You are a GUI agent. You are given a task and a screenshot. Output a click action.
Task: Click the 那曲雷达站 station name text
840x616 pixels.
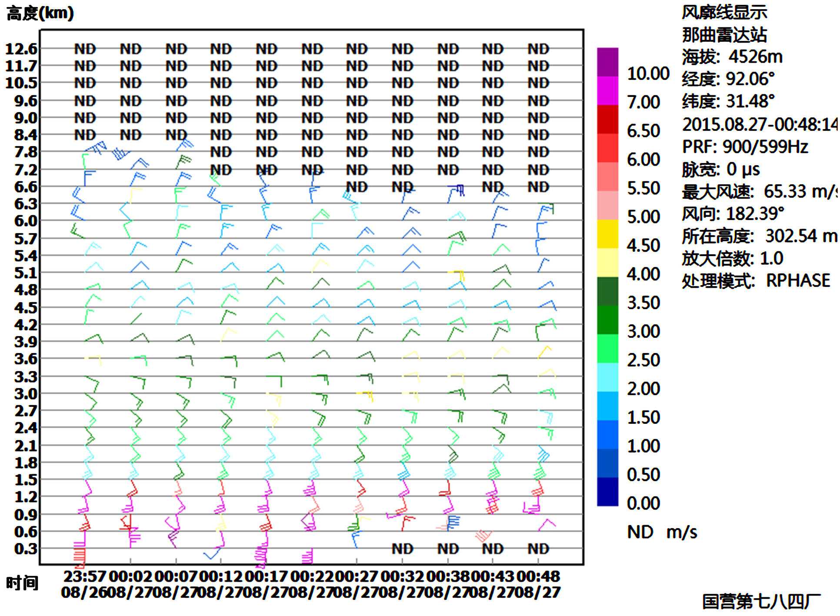point(724,35)
